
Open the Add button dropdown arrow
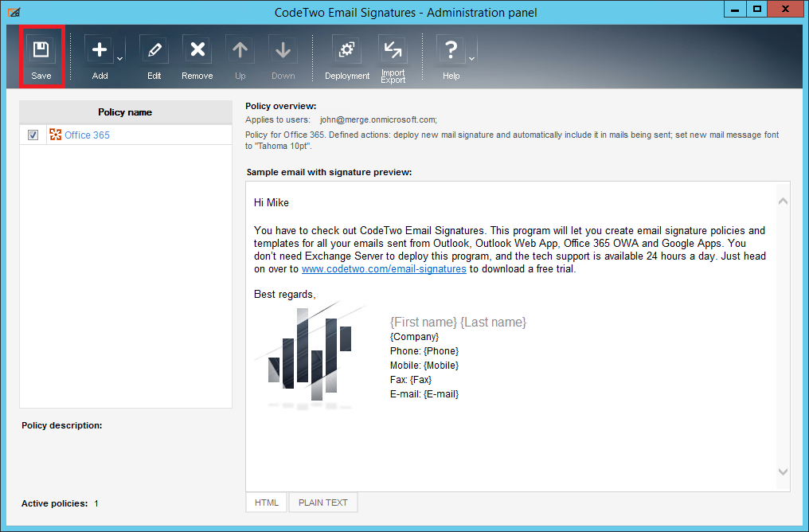(x=119, y=59)
